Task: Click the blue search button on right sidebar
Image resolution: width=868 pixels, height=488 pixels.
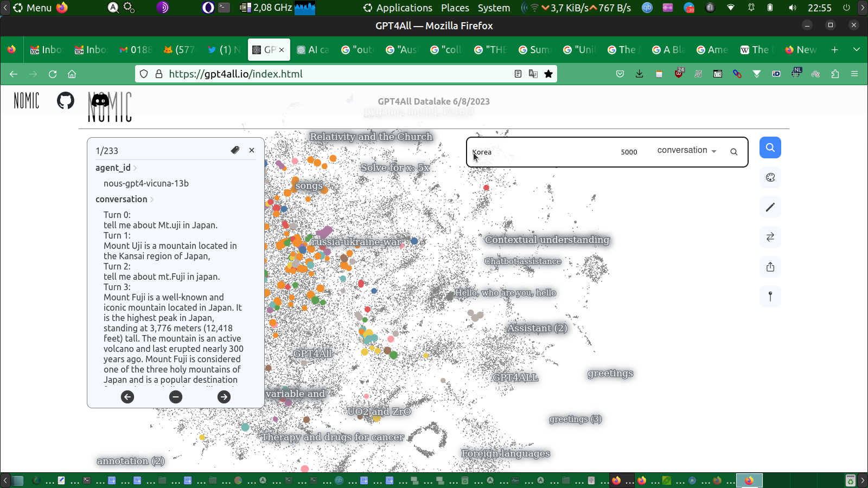Action: (x=770, y=147)
